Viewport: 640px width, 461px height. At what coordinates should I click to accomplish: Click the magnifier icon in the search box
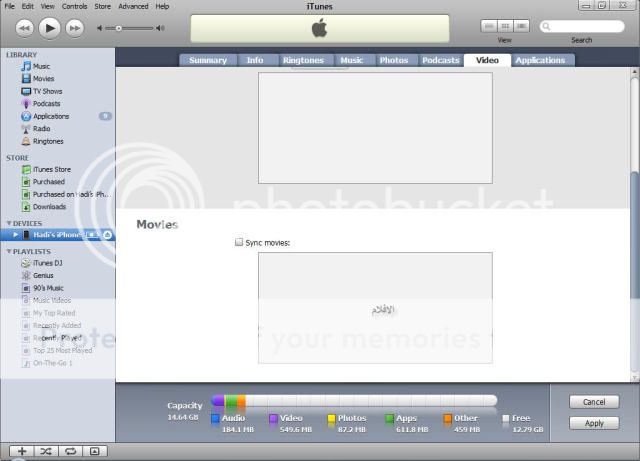coord(546,27)
